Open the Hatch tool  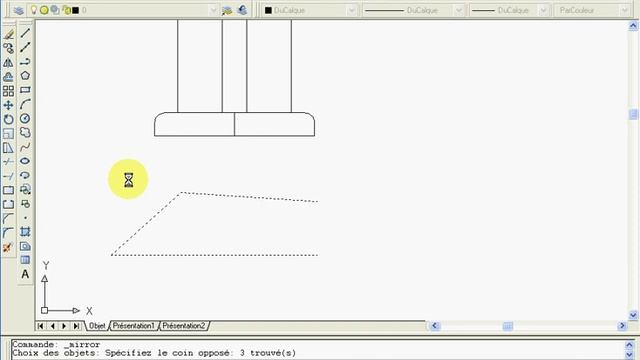(25, 232)
